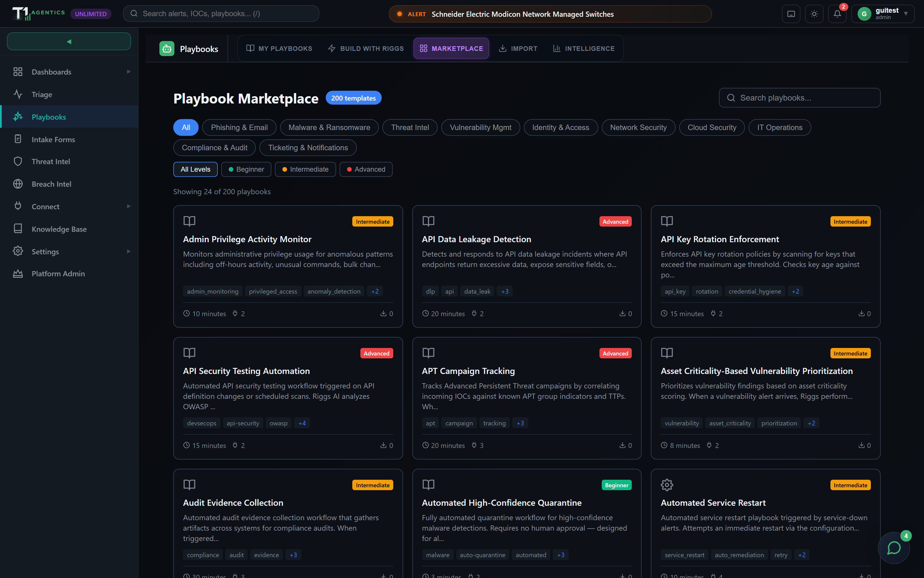Open Build with Riggs tab
This screenshot has width=924, height=578.
(366, 49)
